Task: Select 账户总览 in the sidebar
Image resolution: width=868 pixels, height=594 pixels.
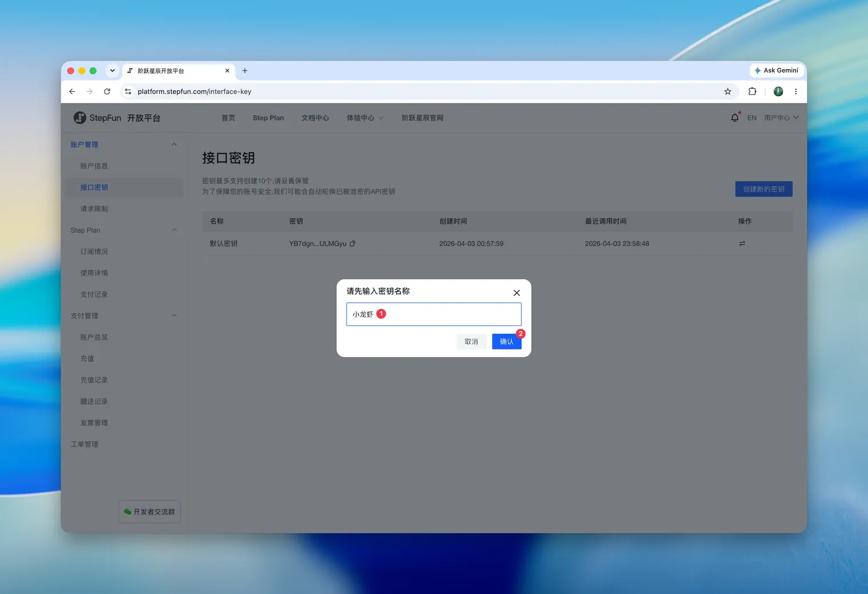Action: coord(94,337)
